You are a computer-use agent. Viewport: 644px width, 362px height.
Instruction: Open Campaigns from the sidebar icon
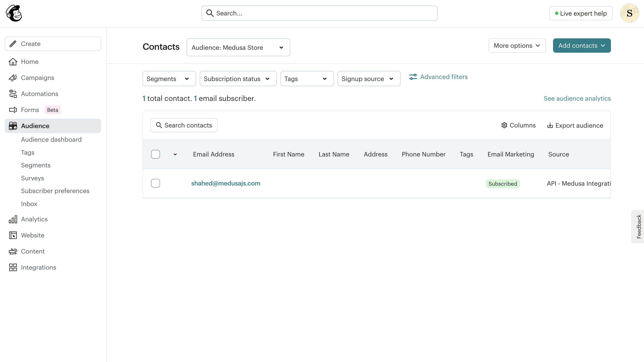(13, 78)
